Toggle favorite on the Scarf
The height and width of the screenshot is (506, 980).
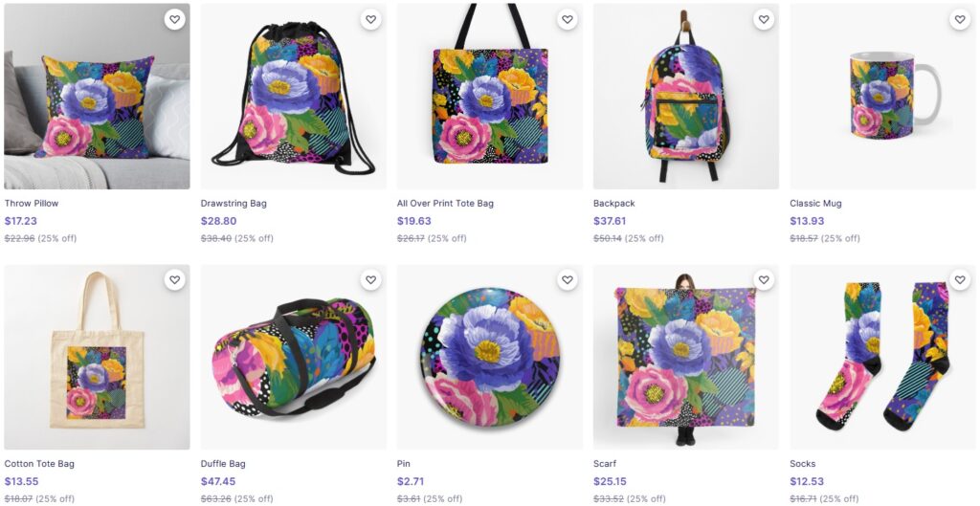[764, 280]
